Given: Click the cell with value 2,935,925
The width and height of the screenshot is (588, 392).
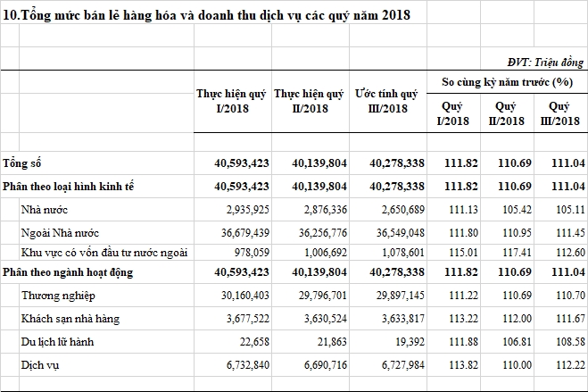Looking at the screenshot, I should (242, 209).
